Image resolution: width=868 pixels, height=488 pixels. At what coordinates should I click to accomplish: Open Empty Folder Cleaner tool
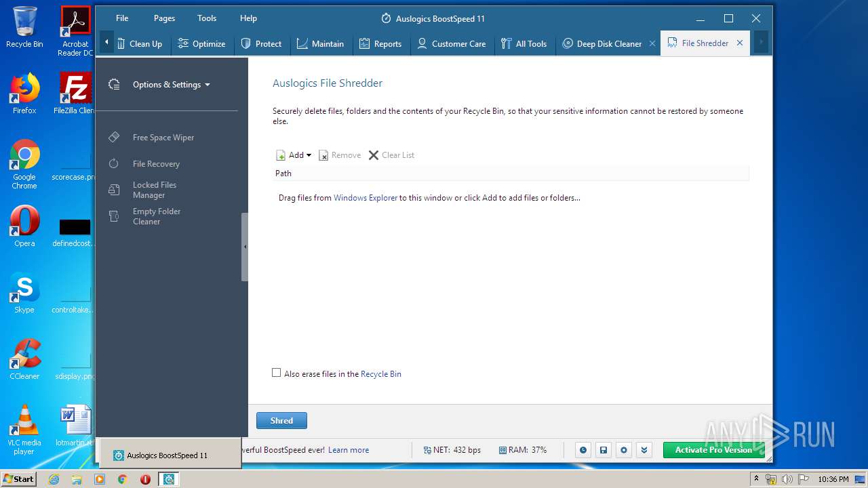coord(157,216)
